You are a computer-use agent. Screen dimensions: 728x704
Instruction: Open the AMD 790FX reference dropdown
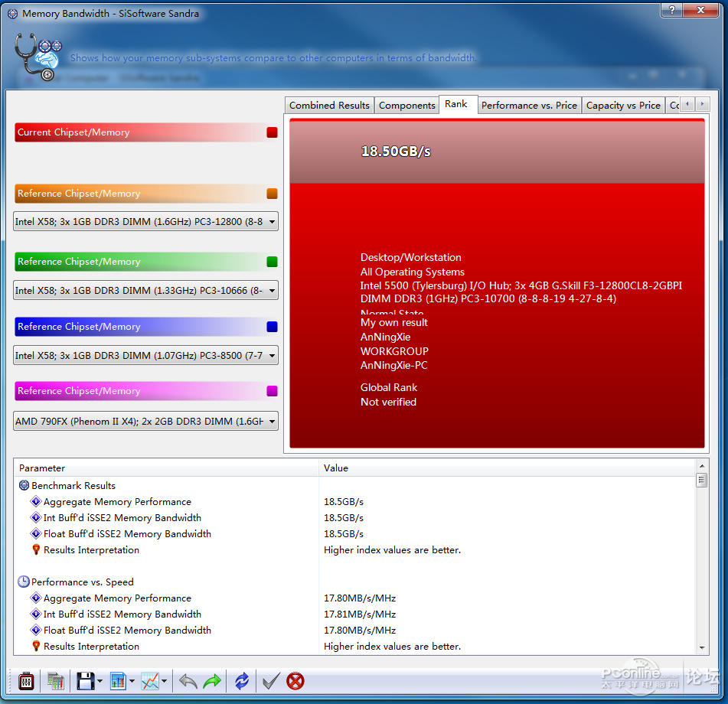pyautogui.click(x=145, y=422)
